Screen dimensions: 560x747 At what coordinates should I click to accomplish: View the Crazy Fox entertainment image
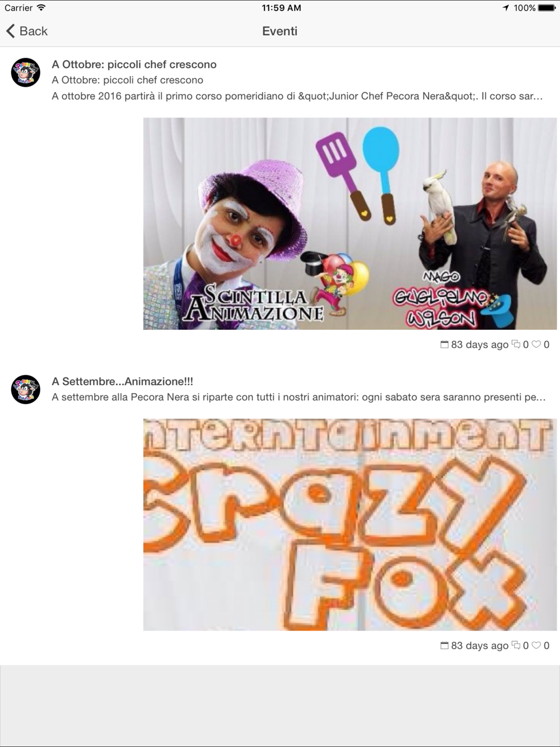point(350,524)
